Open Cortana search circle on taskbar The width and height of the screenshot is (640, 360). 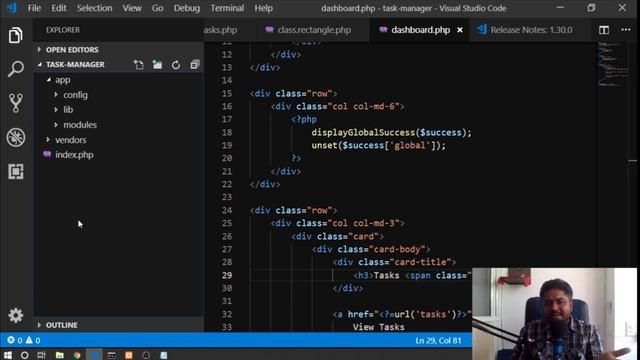click(24, 355)
